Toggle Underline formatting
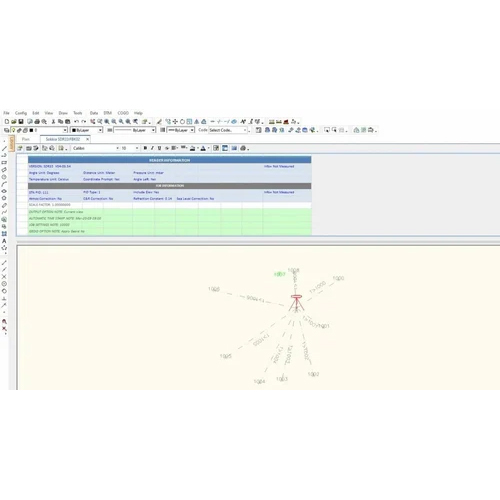The height and width of the screenshot is (500, 500). pyautogui.click(x=159, y=148)
